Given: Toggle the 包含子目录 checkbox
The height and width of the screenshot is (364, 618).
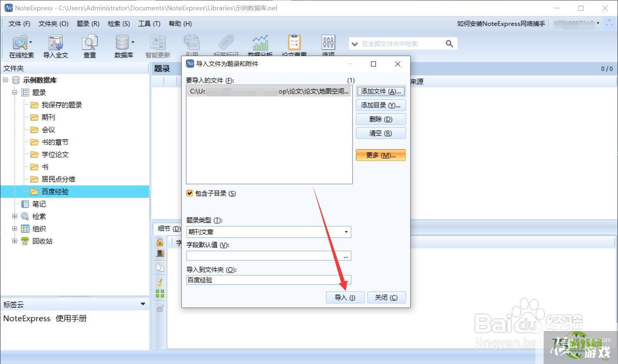Looking at the screenshot, I should pos(190,193).
